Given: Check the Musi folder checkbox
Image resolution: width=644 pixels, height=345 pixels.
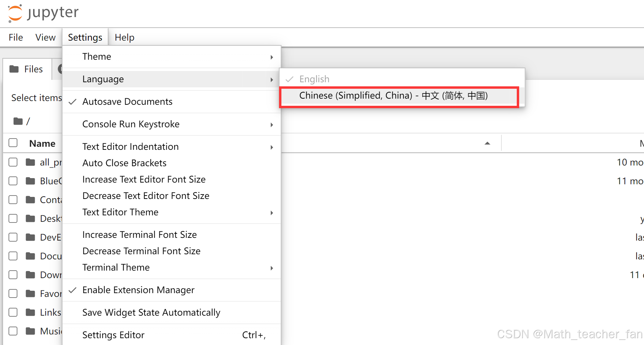Looking at the screenshot, I should tap(13, 331).
